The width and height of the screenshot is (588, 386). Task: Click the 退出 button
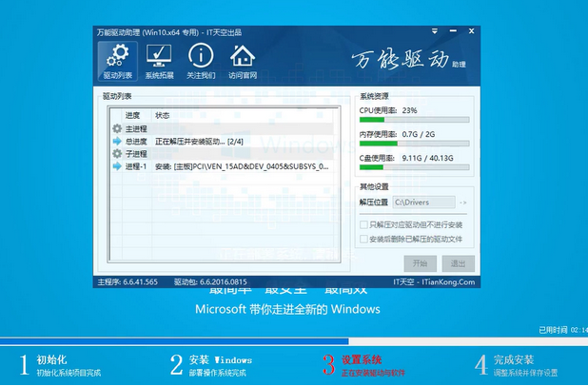point(459,263)
